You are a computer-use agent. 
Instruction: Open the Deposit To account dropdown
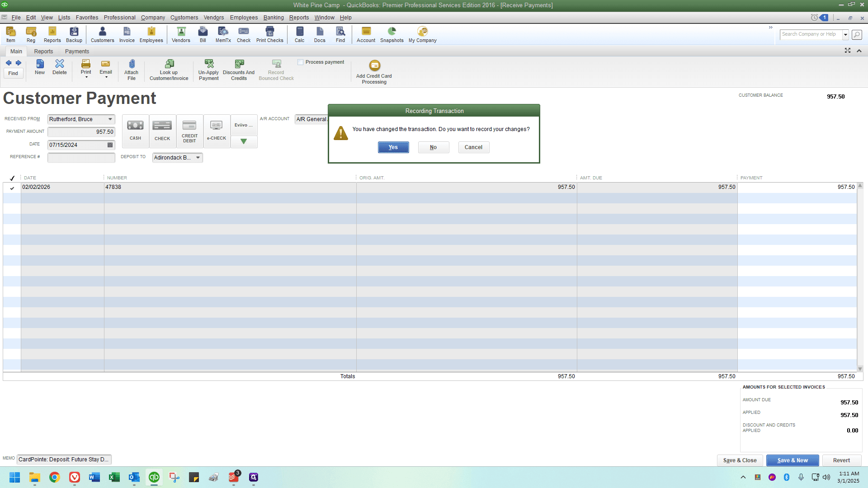point(198,158)
